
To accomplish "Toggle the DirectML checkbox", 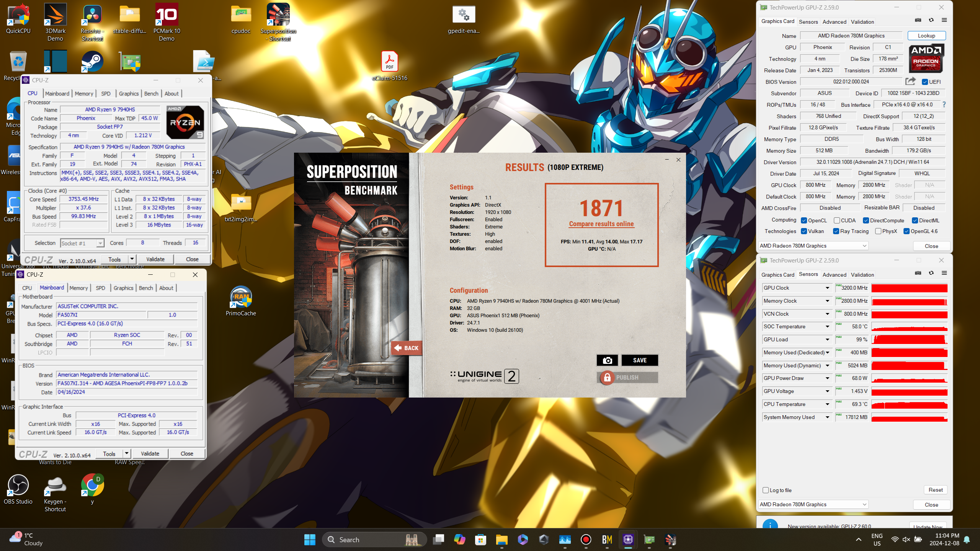I will (x=915, y=220).
